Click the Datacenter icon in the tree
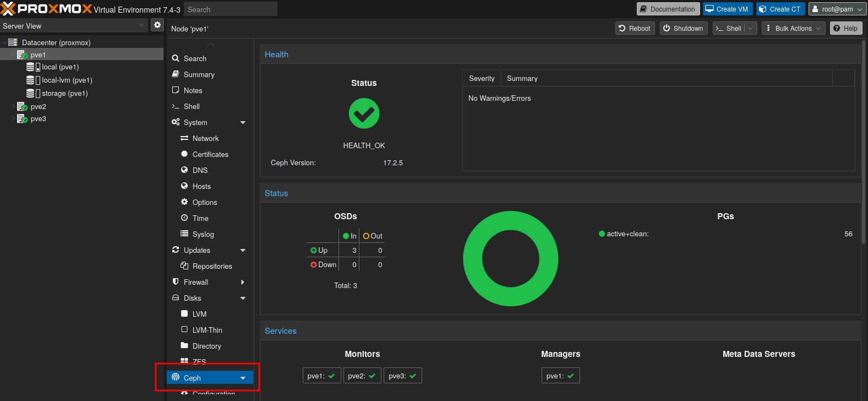868x401 pixels. click(13, 42)
